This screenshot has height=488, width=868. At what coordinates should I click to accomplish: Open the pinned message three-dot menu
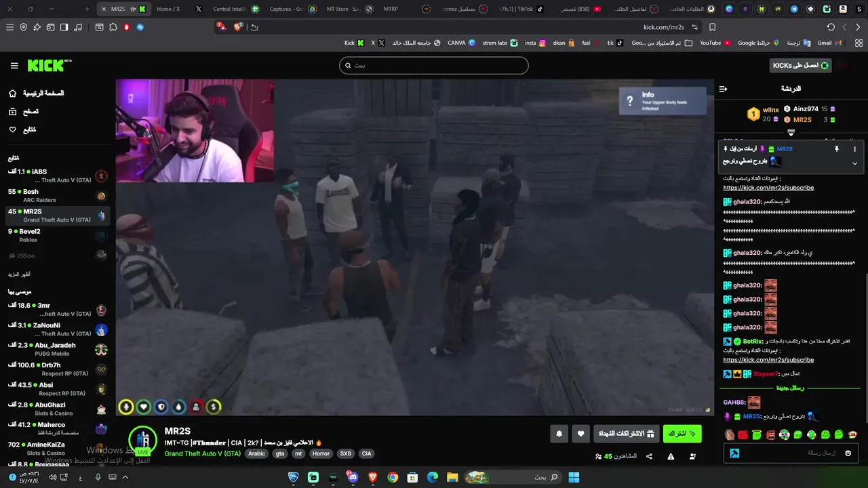coord(854,149)
